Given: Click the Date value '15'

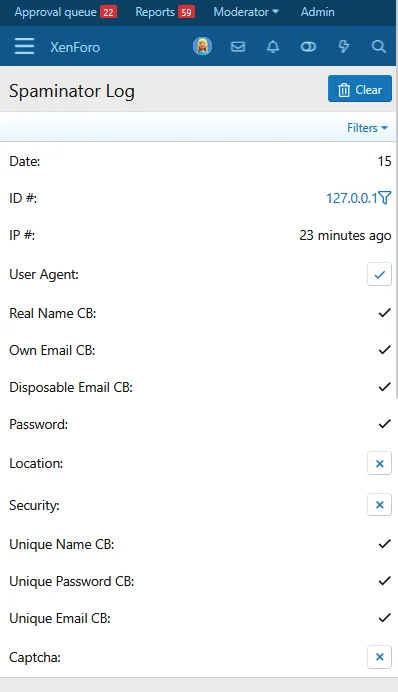Looking at the screenshot, I should coord(384,161).
